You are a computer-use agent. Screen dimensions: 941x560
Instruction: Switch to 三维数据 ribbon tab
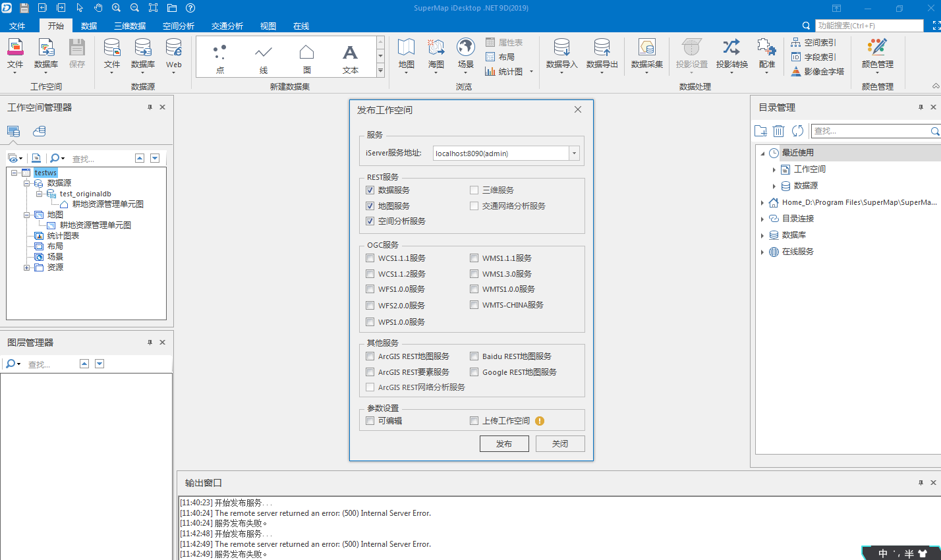[130, 26]
